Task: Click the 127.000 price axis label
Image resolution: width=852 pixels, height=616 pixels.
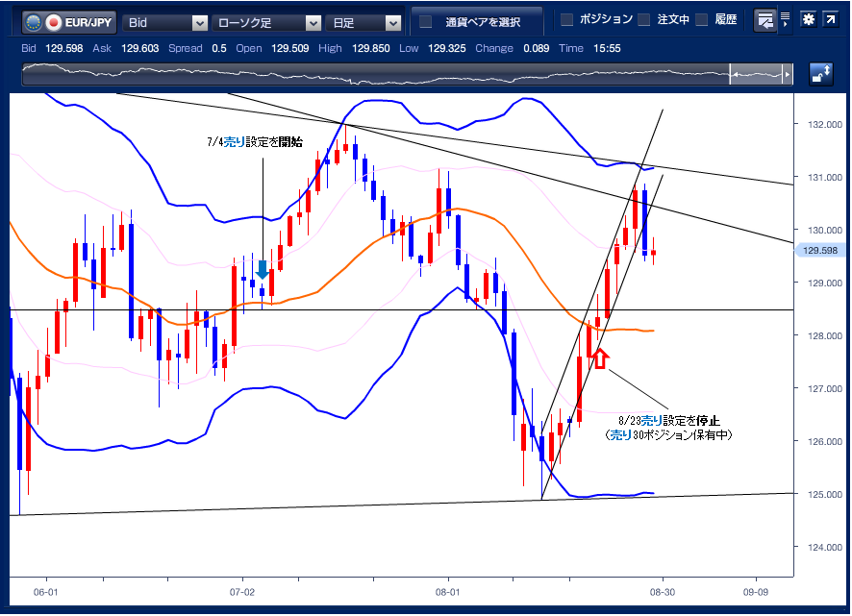Action: [824, 388]
